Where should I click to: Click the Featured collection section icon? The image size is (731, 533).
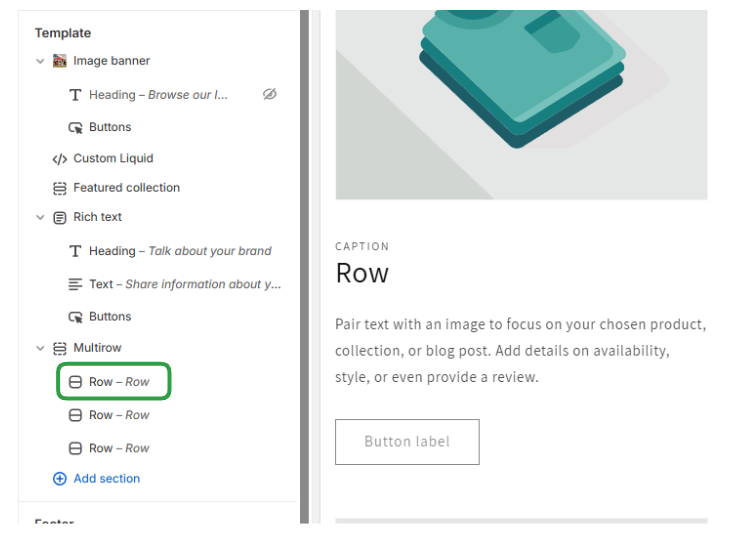(60, 188)
